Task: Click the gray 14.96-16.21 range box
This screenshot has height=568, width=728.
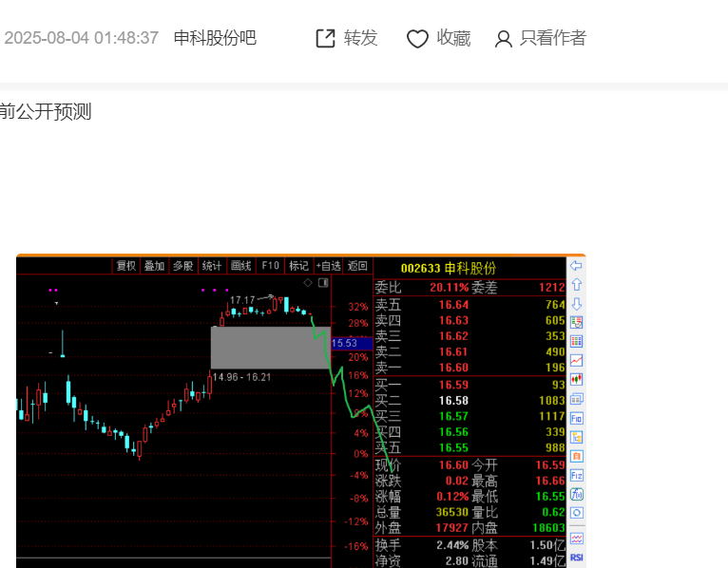Action: tap(271, 348)
